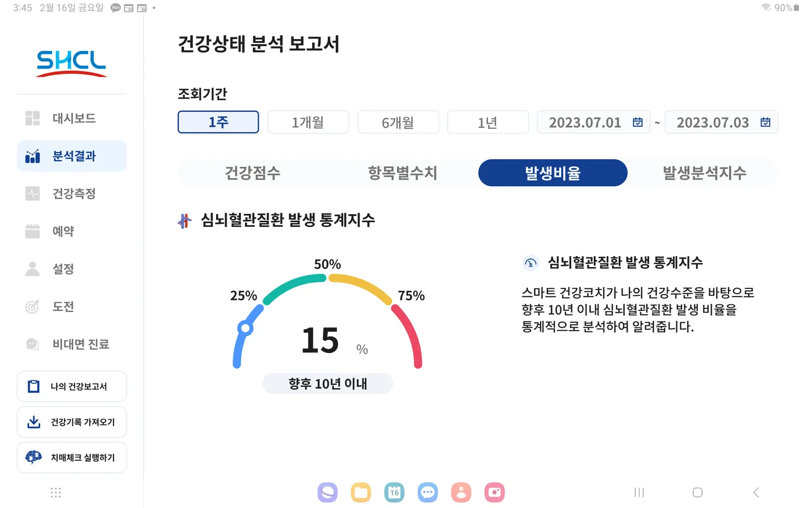Tap the KakaoTalk notification icon in status bar

(x=115, y=8)
